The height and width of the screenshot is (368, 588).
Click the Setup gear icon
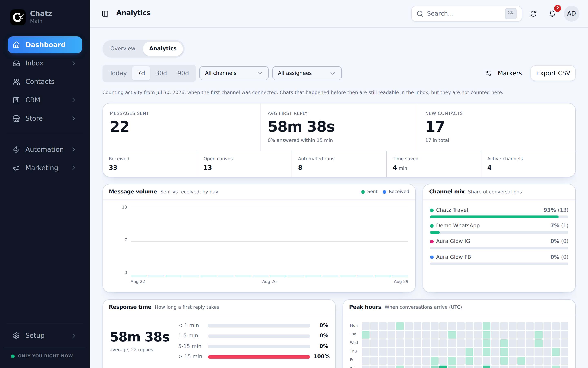tap(16, 336)
